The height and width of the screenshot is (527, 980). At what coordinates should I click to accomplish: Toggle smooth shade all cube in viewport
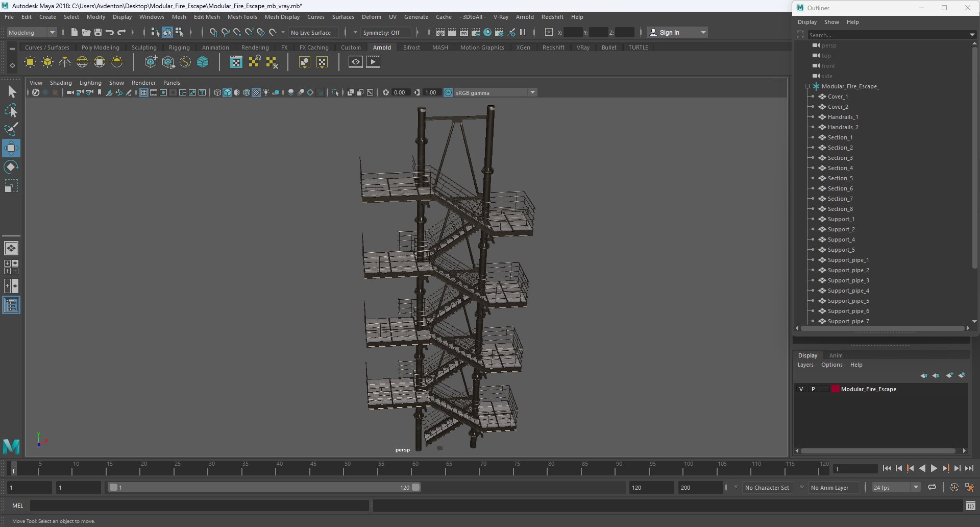pos(227,92)
